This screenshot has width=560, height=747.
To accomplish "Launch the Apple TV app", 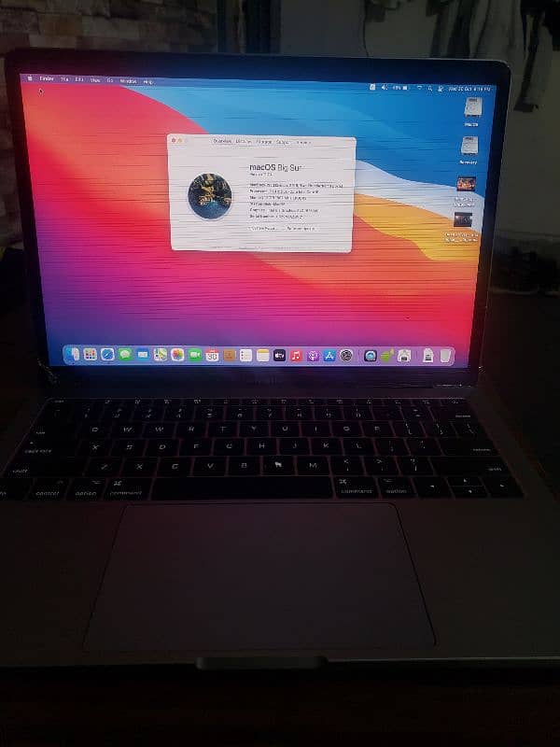I will (279, 356).
